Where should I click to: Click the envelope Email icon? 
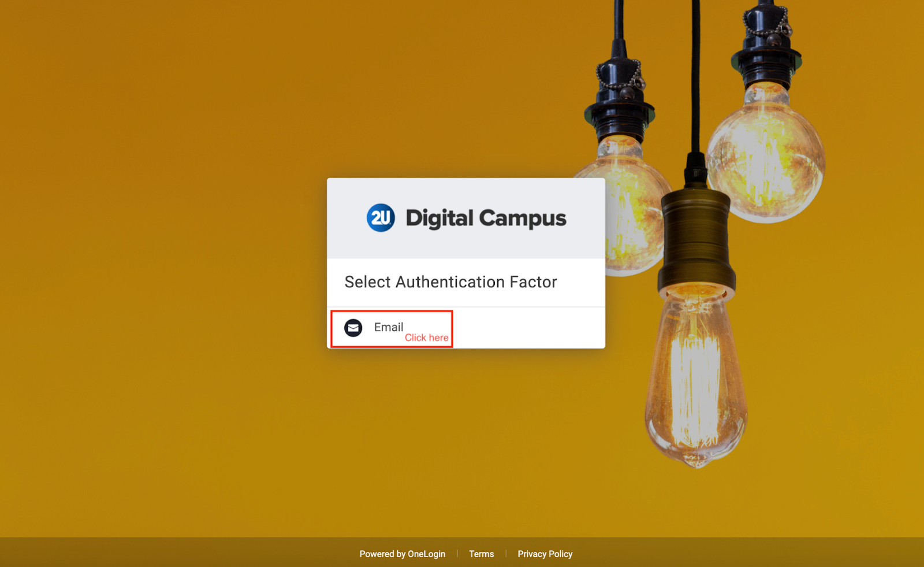point(353,328)
